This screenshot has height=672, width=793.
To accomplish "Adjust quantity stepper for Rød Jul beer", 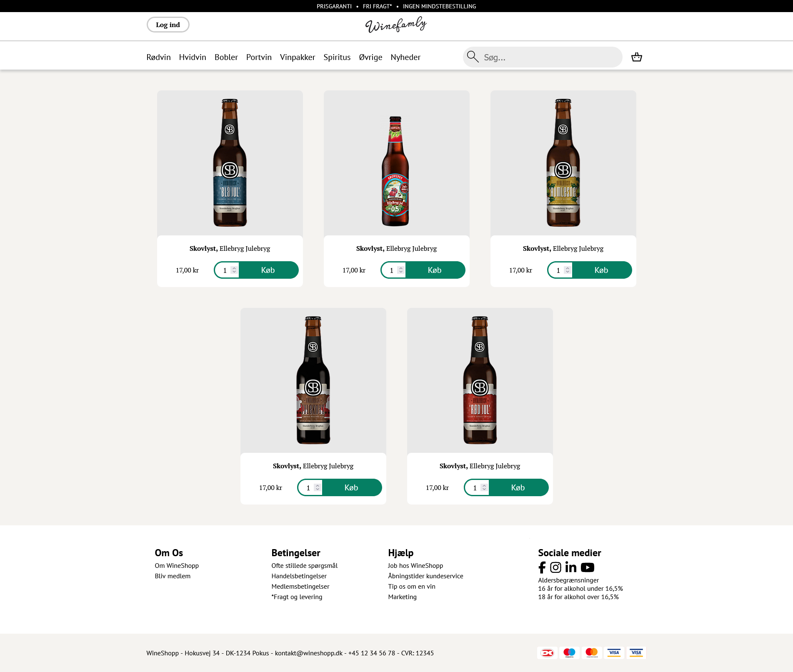I will (484, 487).
